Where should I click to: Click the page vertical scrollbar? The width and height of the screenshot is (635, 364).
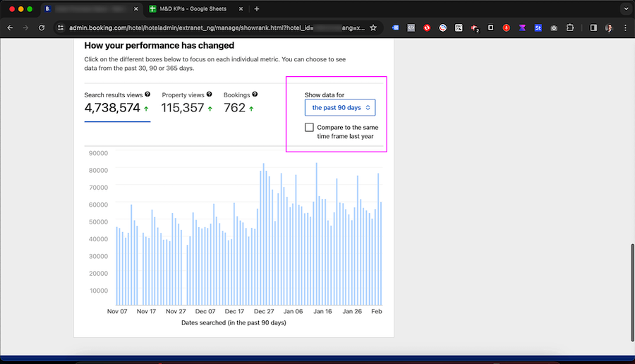click(x=631, y=292)
